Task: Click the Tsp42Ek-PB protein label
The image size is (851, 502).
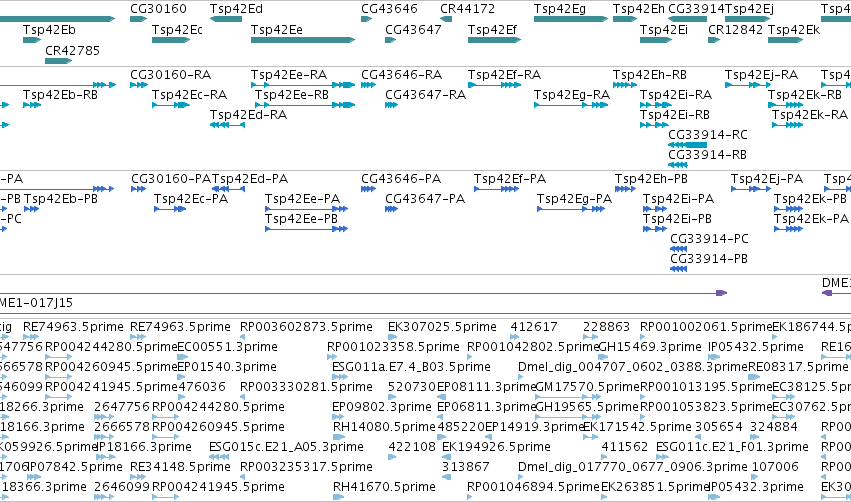Action: pos(810,199)
